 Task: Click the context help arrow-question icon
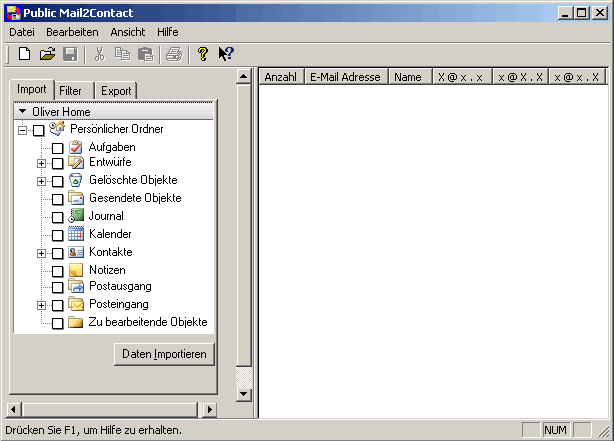(226, 54)
